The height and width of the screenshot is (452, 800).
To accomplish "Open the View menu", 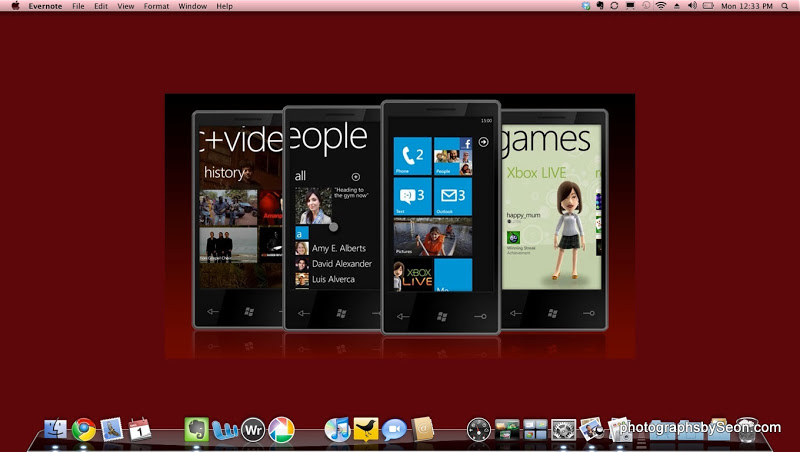I will 126,6.
